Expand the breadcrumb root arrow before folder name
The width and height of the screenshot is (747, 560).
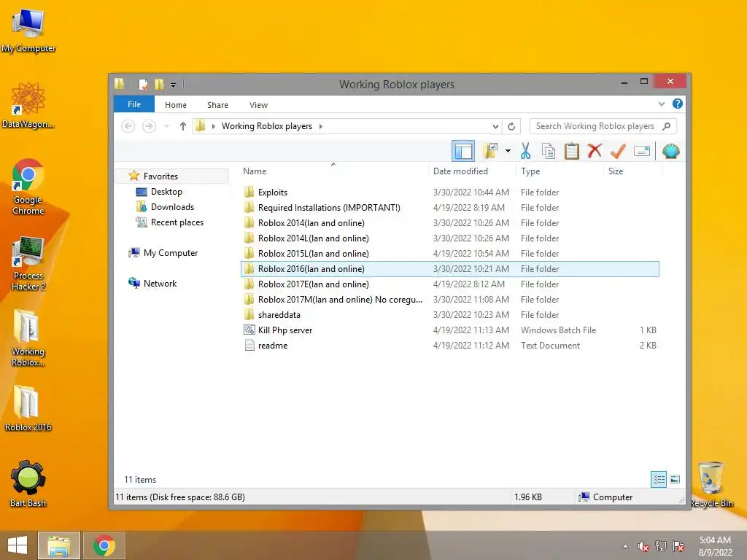(214, 126)
